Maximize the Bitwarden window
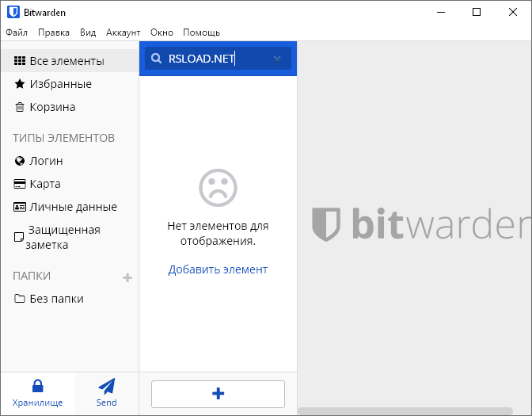Viewport: 532px width, 416px height. point(477,12)
